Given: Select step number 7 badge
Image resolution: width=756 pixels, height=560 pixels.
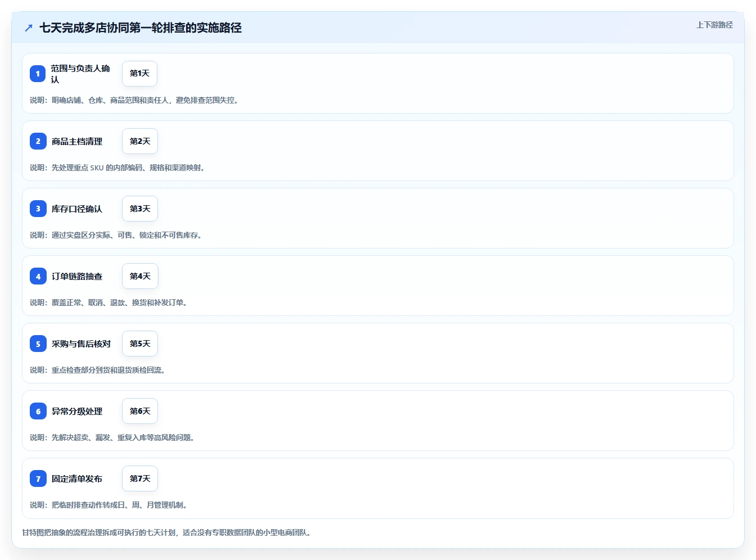Looking at the screenshot, I should (38, 478).
